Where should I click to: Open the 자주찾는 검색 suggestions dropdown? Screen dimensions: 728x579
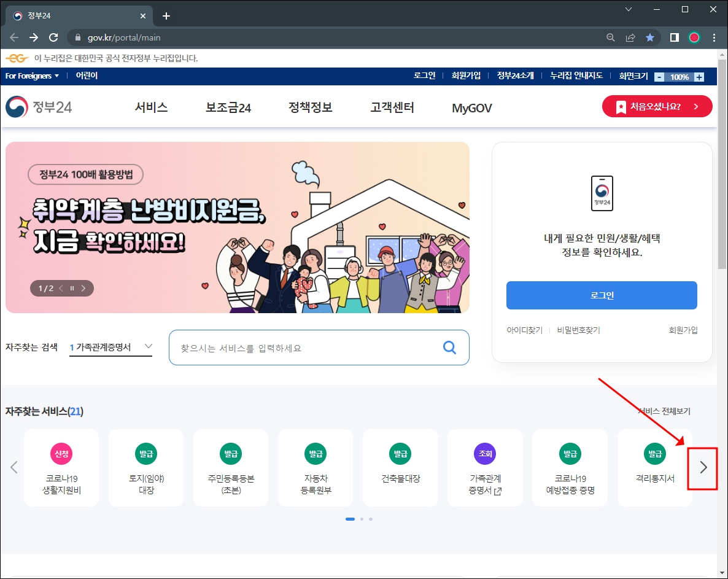[148, 346]
